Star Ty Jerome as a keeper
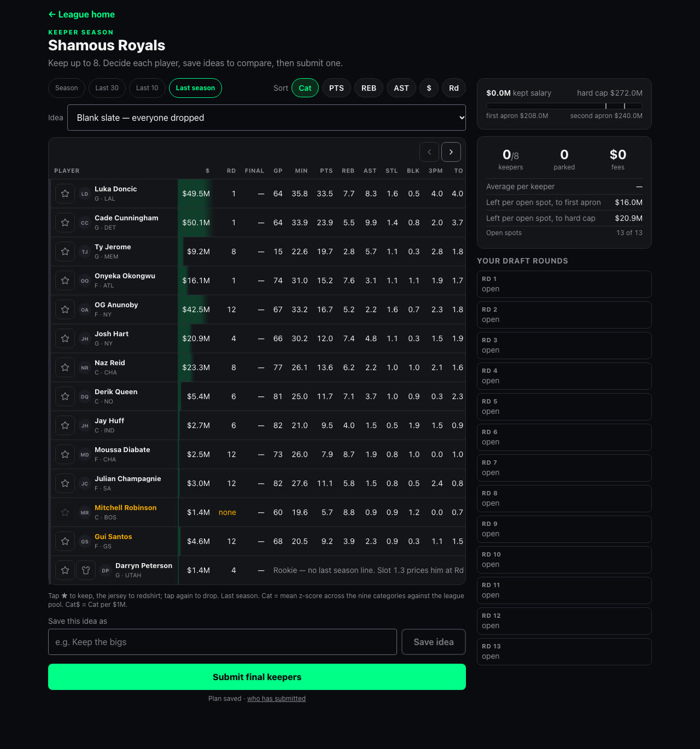 65,251
